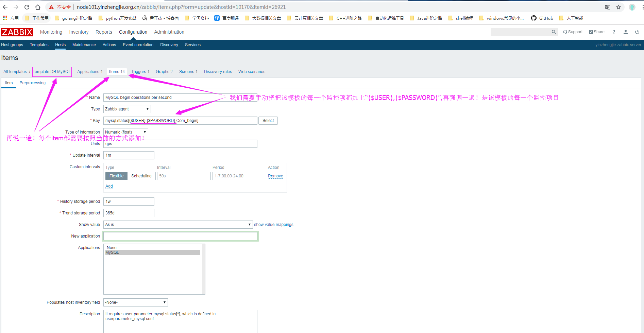The width and height of the screenshot is (644, 333).
Task: Click the Zabbix Share icon
Action: (597, 32)
